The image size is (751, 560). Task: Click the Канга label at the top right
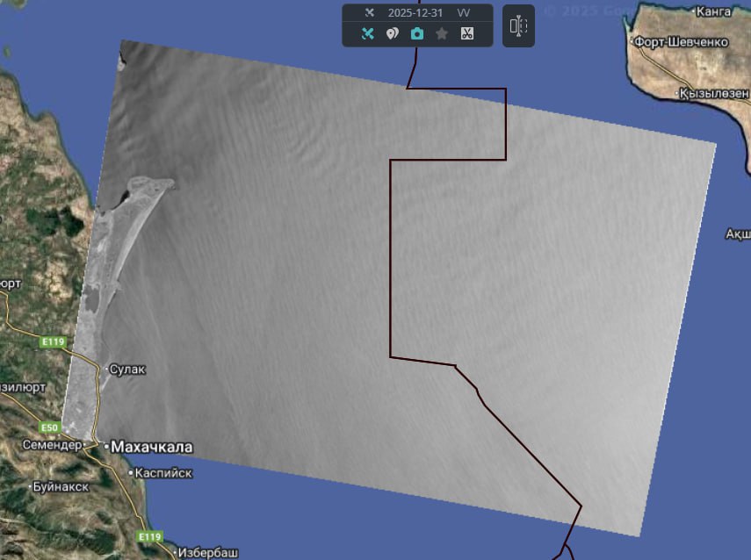(712, 11)
